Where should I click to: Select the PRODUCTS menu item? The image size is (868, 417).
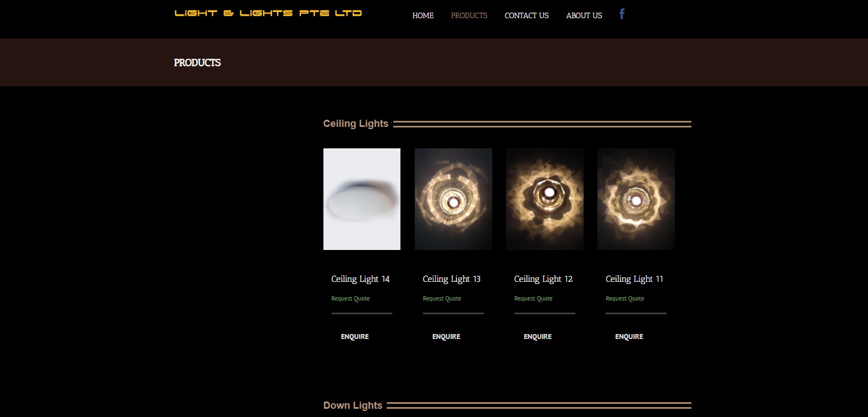pos(469,15)
